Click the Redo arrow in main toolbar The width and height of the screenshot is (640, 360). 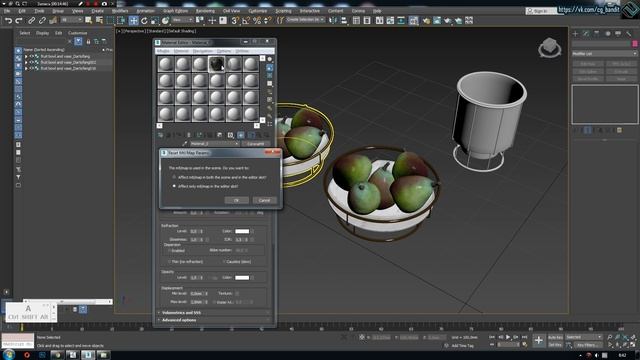click(x=19, y=20)
